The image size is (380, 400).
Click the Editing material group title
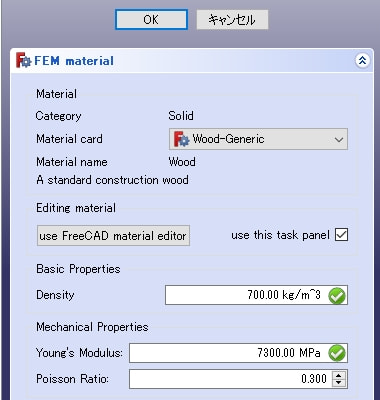pyautogui.click(x=76, y=208)
